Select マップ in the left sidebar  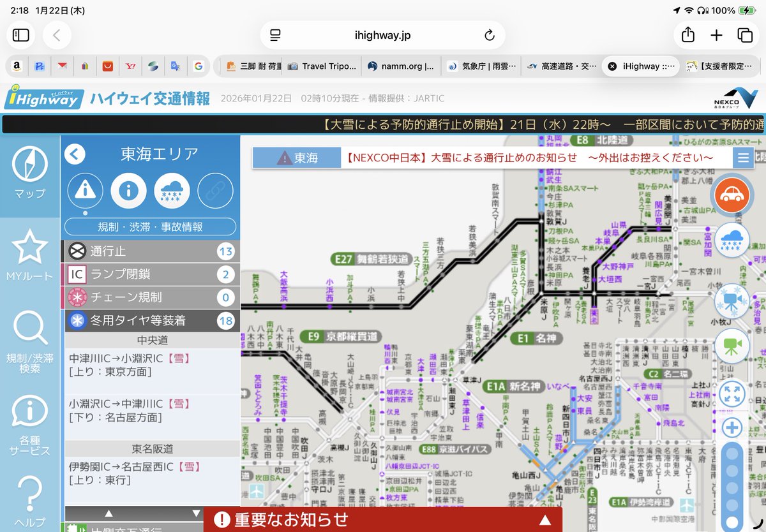30,172
